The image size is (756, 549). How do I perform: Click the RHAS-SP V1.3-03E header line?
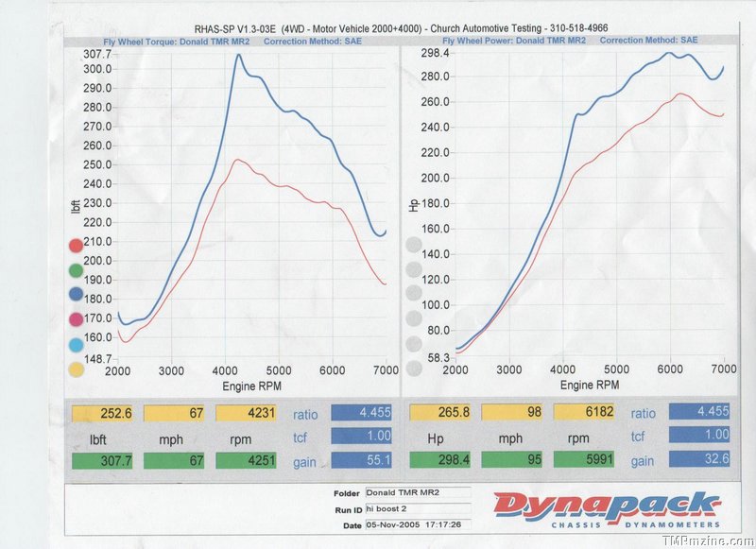click(401, 28)
